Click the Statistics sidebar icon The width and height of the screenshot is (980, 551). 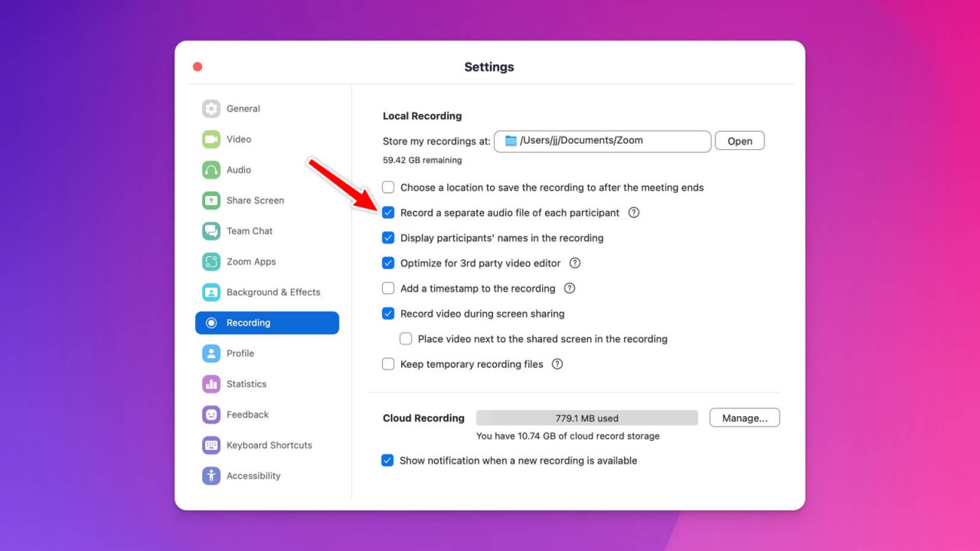point(211,383)
